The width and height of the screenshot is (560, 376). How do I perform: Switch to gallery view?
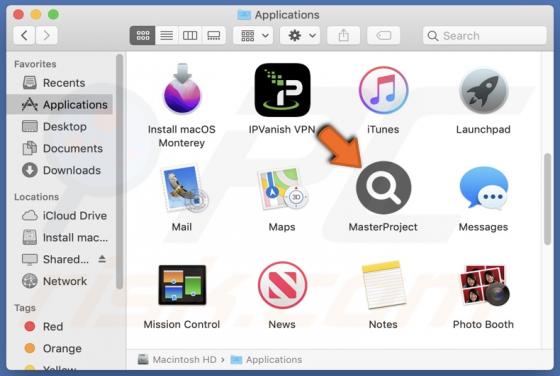point(214,35)
